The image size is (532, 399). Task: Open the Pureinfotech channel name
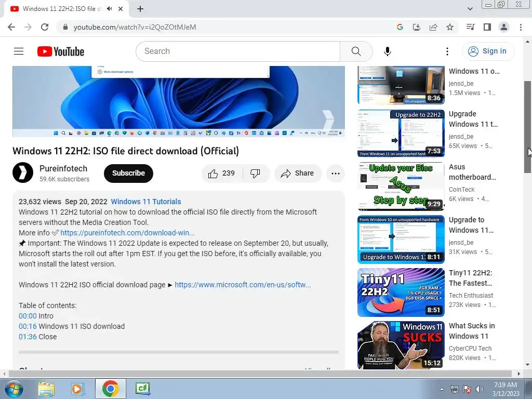63,169
